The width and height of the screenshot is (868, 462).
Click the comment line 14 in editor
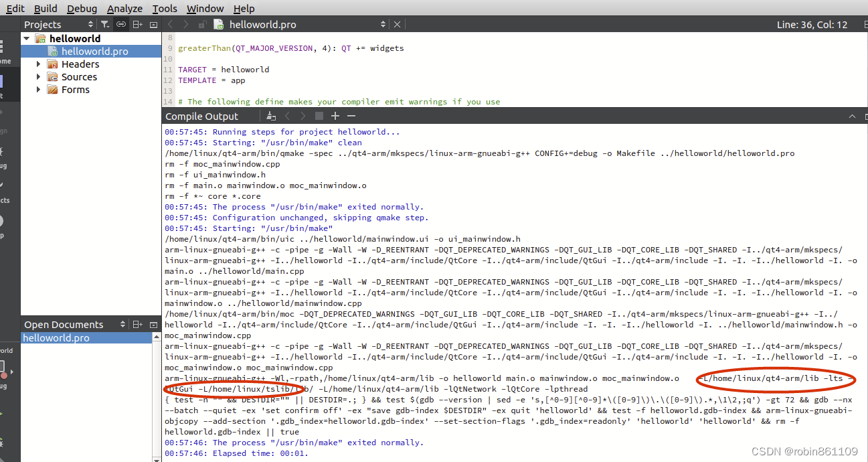tap(339, 102)
